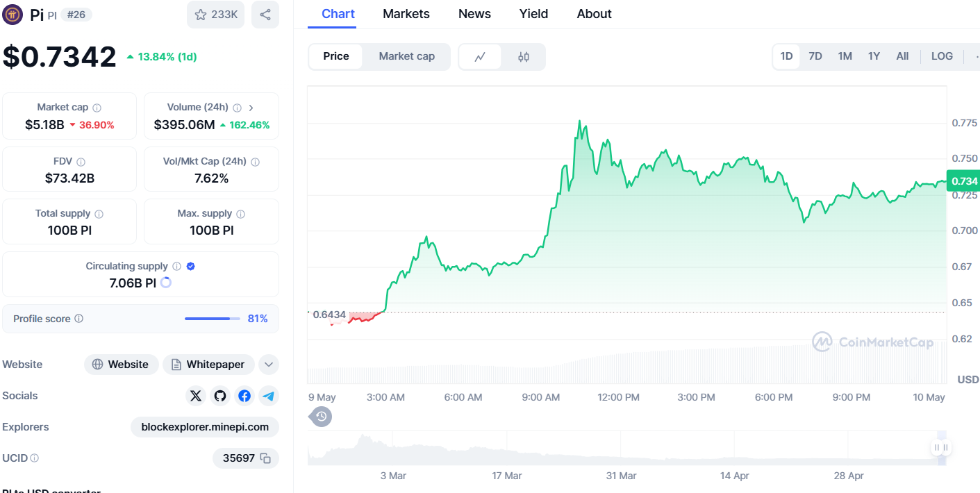Viewport: 980px width, 493px height.
Task: Open the Yield tab
Action: point(533,14)
